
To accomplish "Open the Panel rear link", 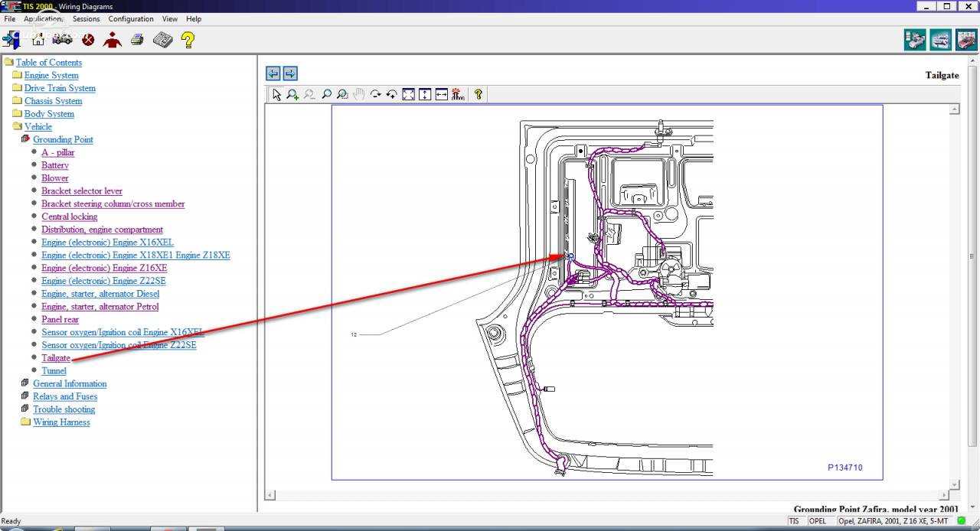I will 60,320.
